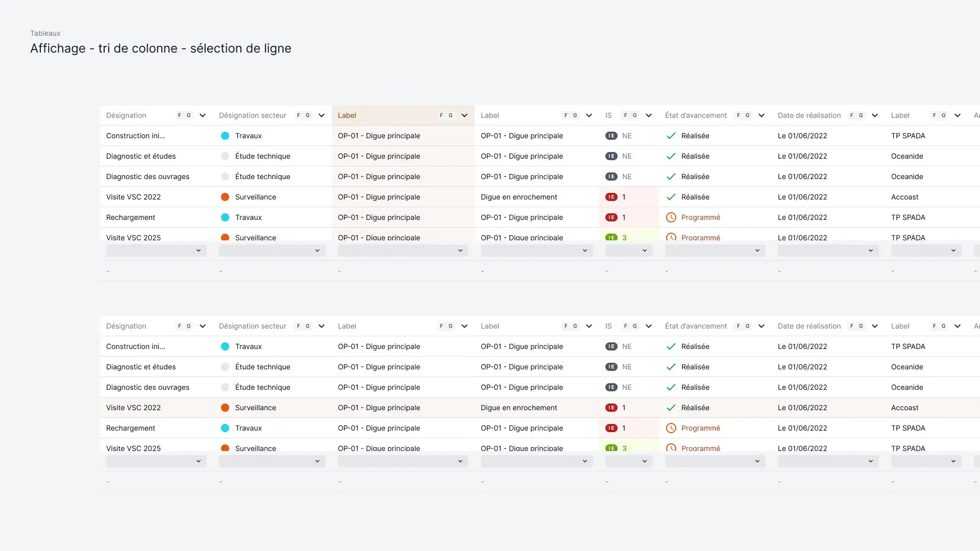Click the grey IE badge in bottom Construction ini... row
This screenshot has height=551, width=980.
point(611,346)
